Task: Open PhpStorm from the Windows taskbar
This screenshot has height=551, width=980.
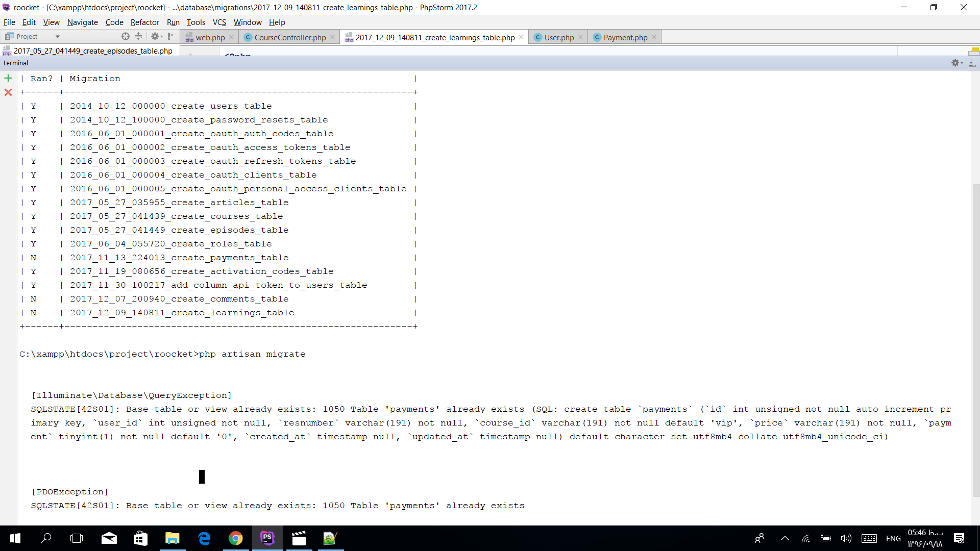Action: pyautogui.click(x=267, y=538)
